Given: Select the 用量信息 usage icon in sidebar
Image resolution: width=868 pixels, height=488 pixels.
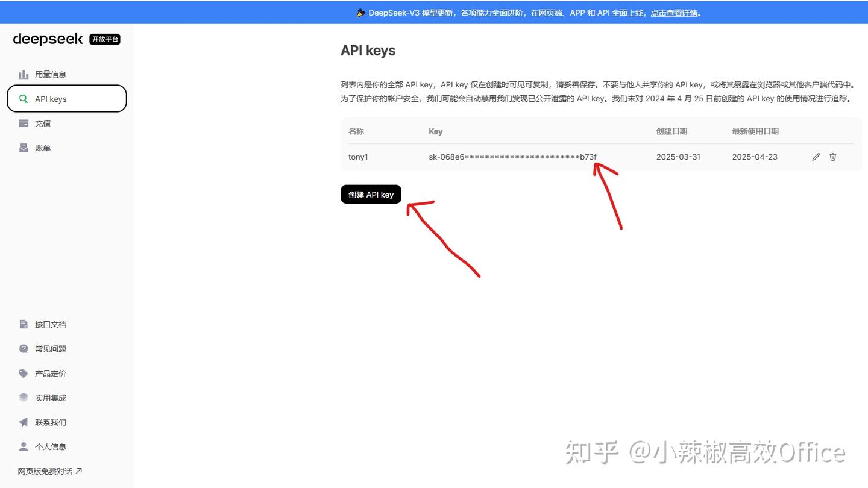Looking at the screenshot, I should coord(22,74).
